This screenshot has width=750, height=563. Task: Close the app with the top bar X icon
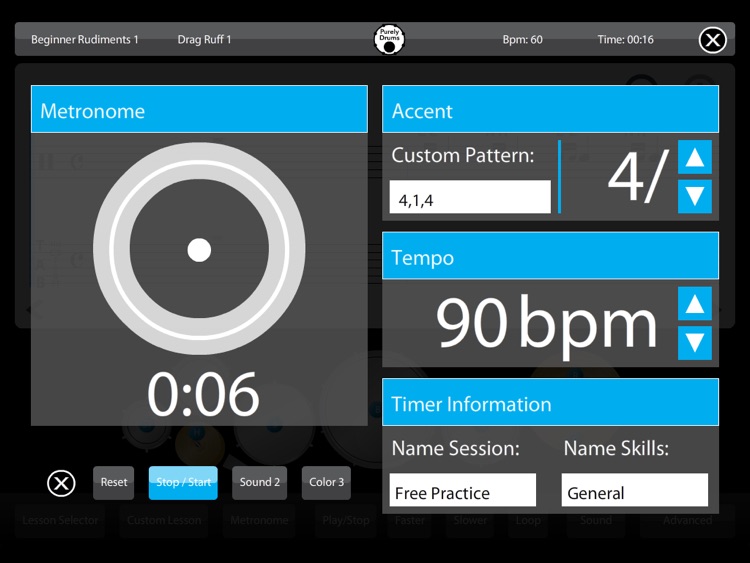[712, 40]
